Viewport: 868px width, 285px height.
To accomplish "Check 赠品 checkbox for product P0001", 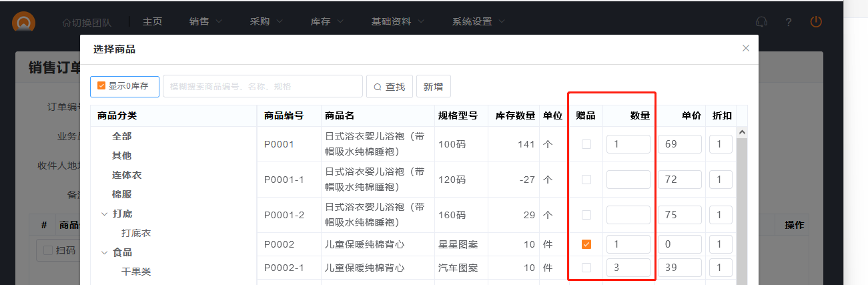I will click(586, 144).
